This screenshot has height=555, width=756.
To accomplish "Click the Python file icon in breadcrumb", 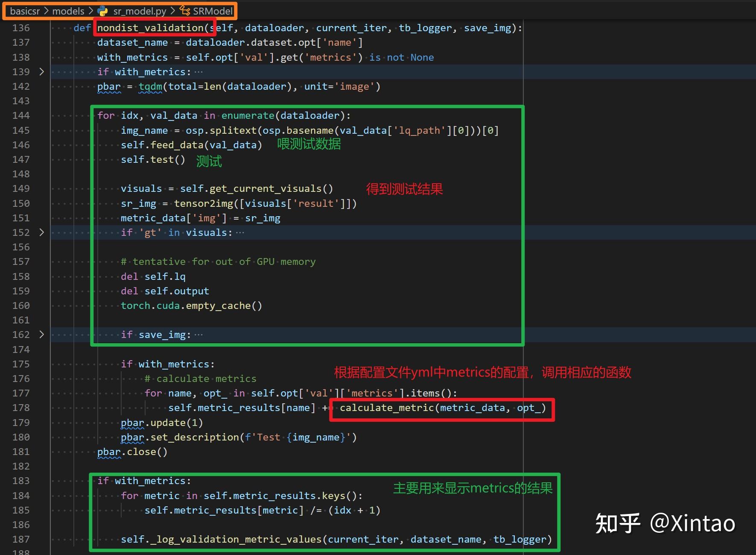I will coord(102,11).
